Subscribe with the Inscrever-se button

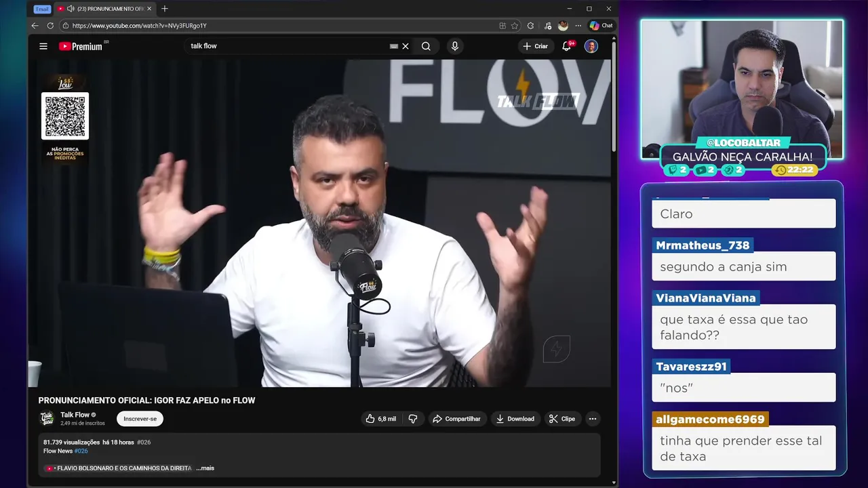coord(140,419)
